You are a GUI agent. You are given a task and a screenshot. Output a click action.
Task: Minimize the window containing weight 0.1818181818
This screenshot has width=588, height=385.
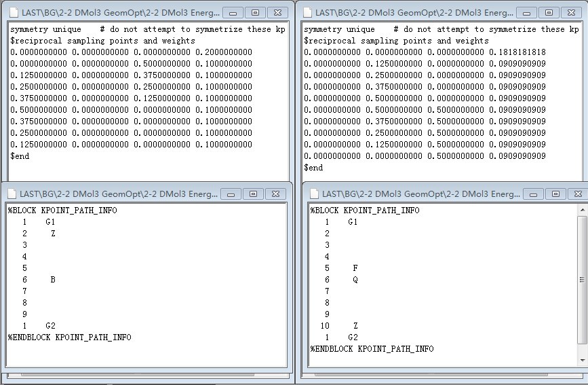pyautogui.click(x=526, y=13)
